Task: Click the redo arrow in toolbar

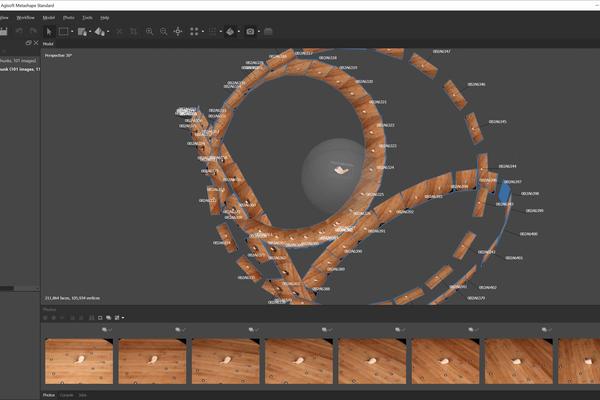Action: pyautogui.click(x=33, y=31)
